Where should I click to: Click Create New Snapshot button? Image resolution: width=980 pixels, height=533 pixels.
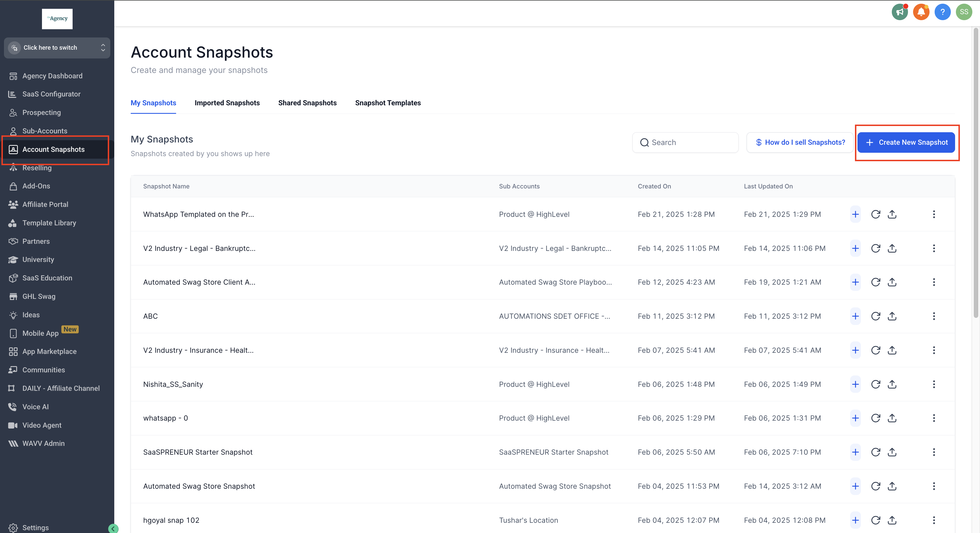click(x=906, y=142)
